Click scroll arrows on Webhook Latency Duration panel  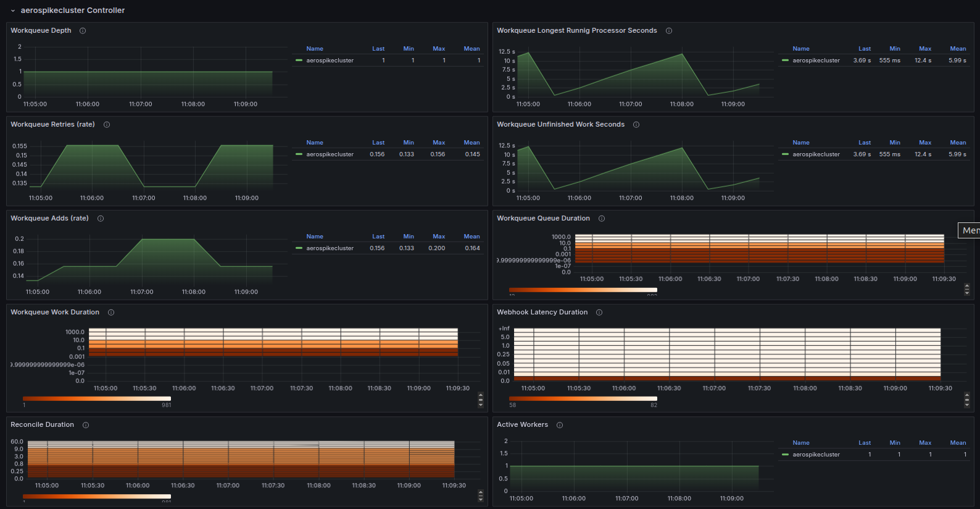(967, 401)
